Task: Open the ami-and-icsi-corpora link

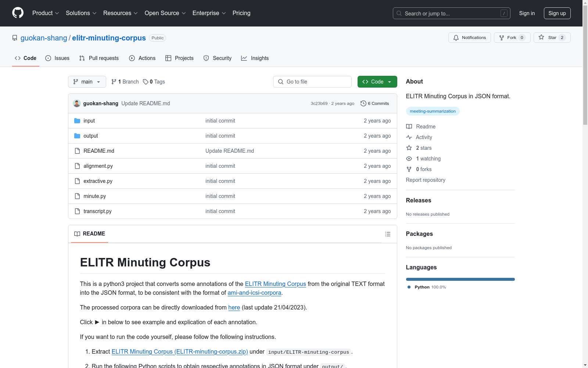Action: coord(254,293)
